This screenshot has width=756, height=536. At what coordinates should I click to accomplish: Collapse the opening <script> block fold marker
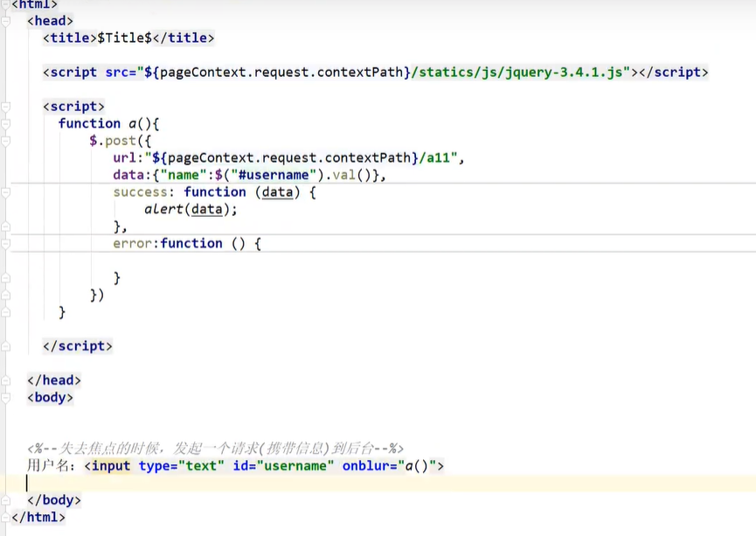point(6,107)
